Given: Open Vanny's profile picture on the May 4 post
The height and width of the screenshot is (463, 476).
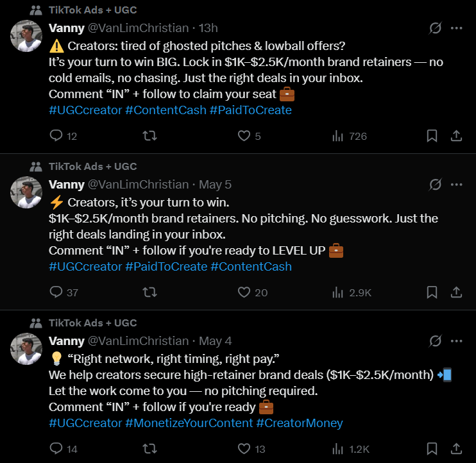Looking at the screenshot, I should pos(26,349).
